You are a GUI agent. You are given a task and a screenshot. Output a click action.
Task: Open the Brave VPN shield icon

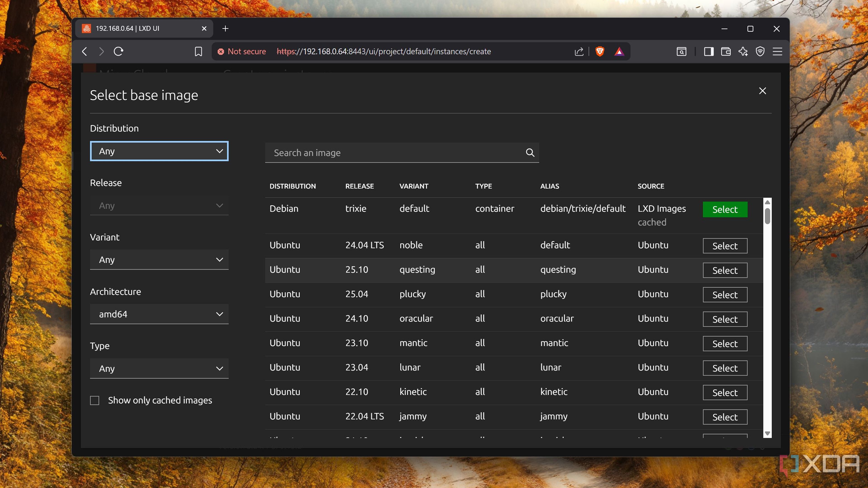760,52
